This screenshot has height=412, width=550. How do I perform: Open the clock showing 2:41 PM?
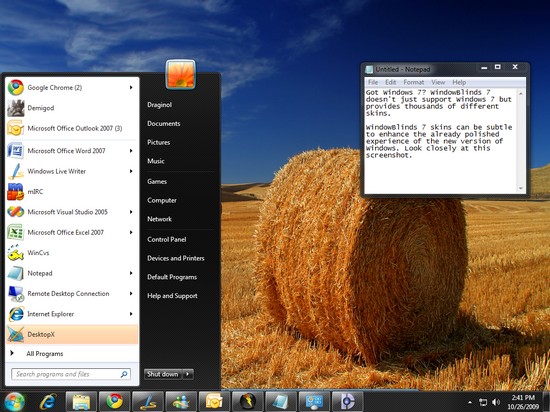point(523,402)
